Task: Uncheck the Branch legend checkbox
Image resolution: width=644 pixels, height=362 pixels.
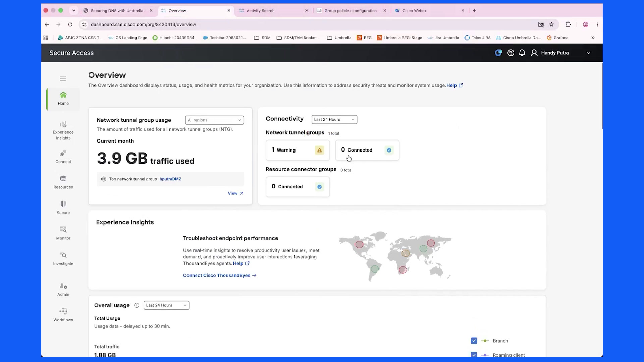Action: coord(474,341)
